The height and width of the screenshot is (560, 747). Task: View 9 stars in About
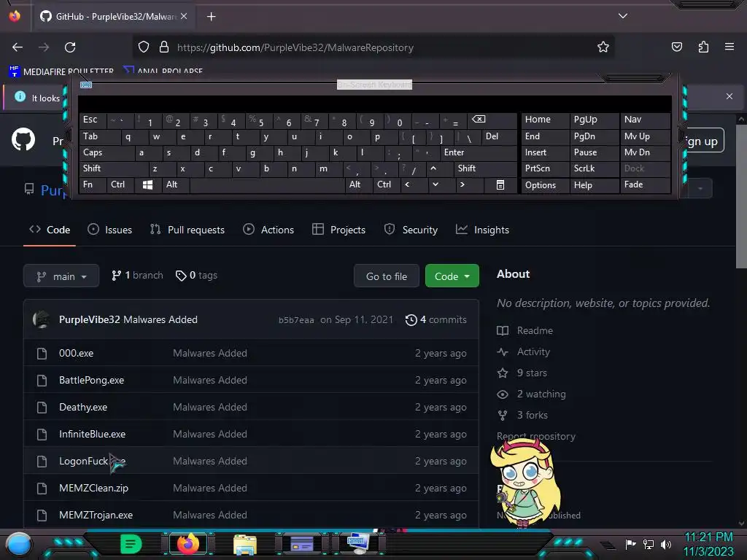coord(522,373)
